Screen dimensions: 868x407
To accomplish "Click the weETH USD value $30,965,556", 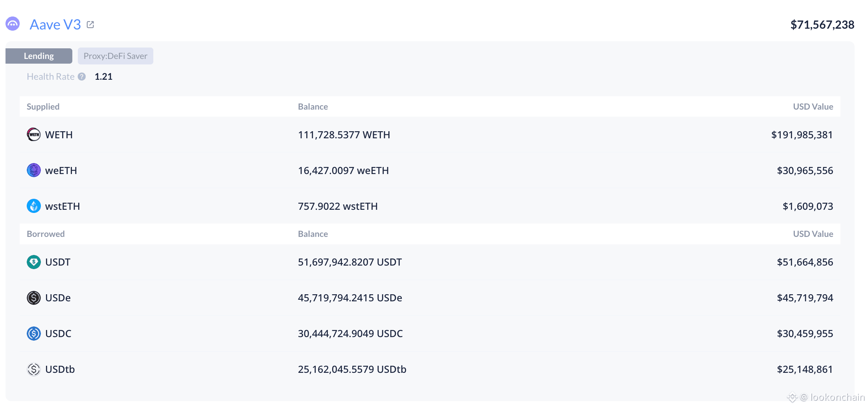I will pyautogui.click(x=805, y=170).
